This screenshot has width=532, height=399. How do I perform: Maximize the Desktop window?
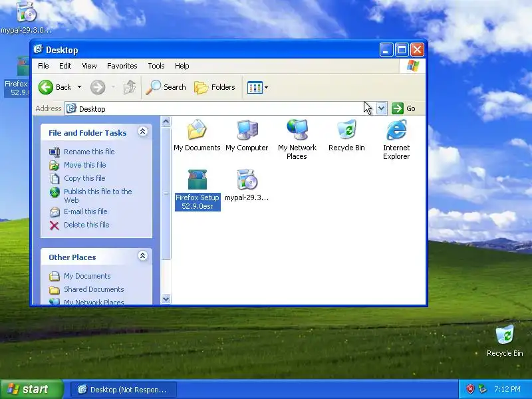pos(402,50)
